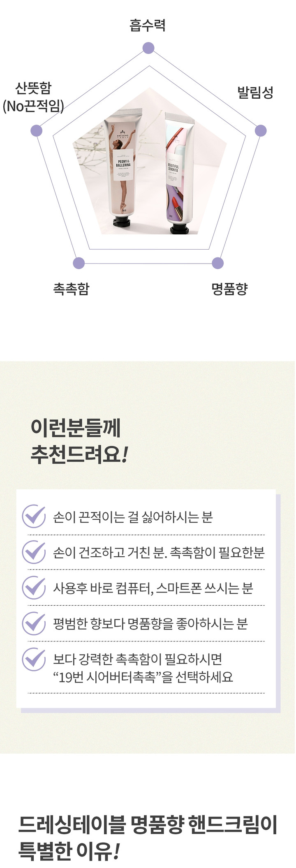This screenshot has height=868, width=296.
Task: Click the 발림성 label
Action: (x=255, y=92)
